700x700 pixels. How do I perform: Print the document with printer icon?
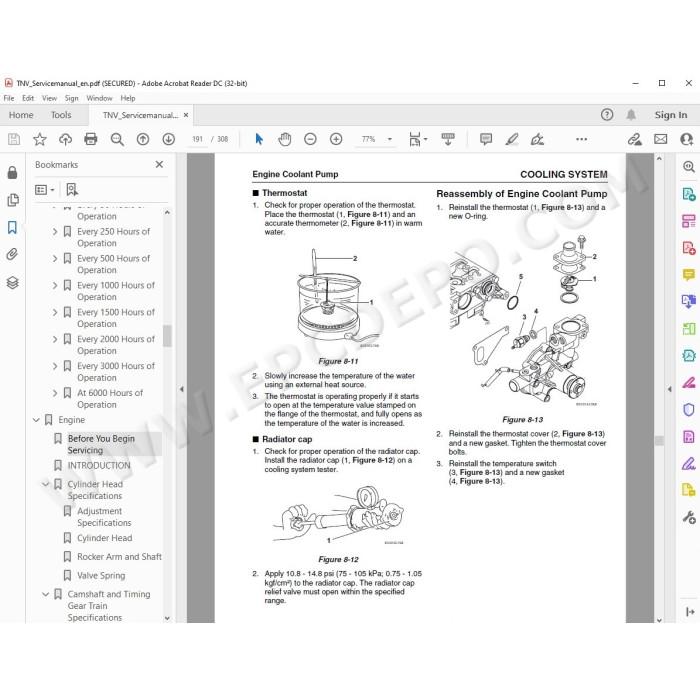coord(91,139)
